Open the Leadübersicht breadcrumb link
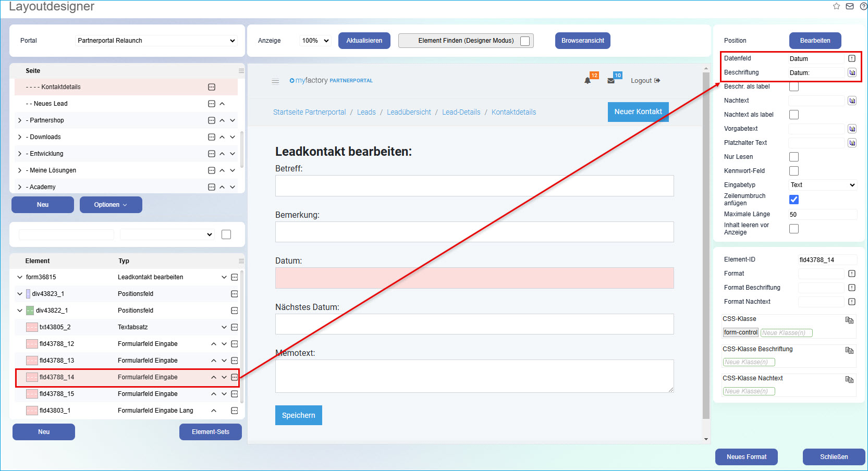The image size is (868, 471). coord(409,111)
